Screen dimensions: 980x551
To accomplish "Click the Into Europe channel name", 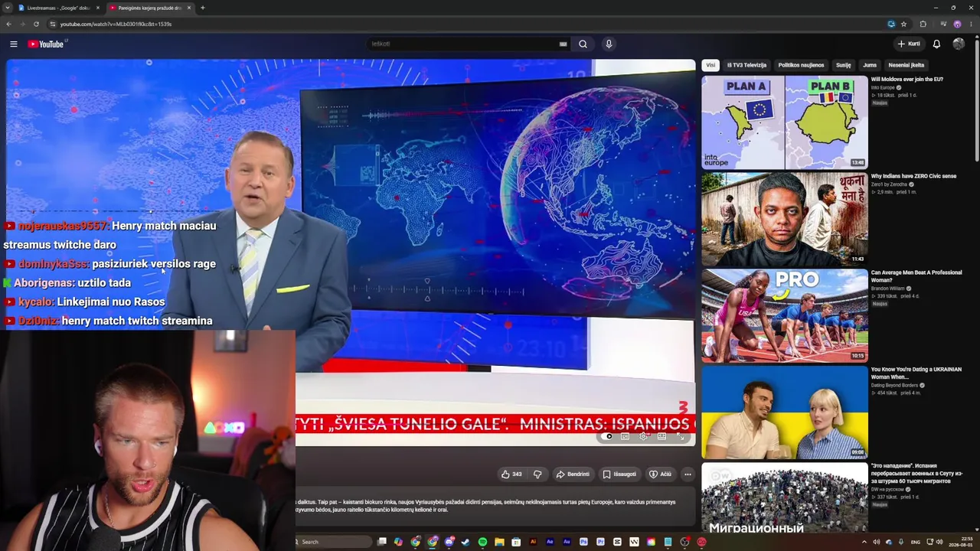I will 883,88.
